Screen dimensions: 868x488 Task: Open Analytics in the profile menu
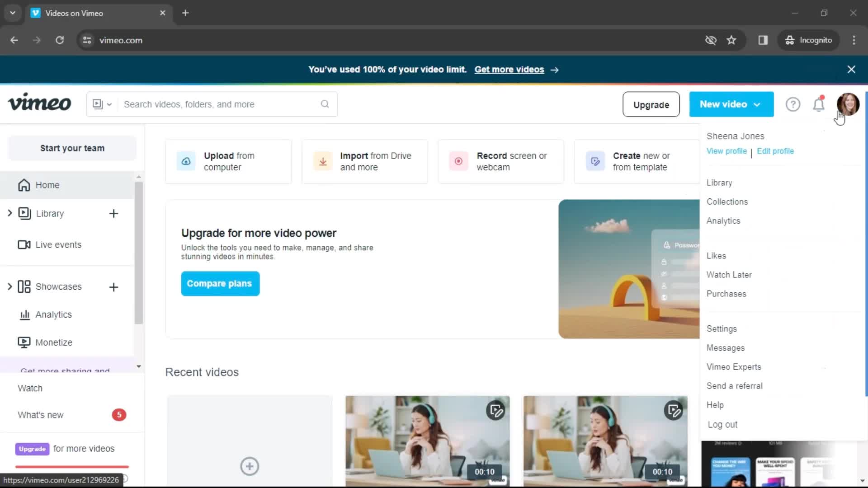tap(723, 221)
